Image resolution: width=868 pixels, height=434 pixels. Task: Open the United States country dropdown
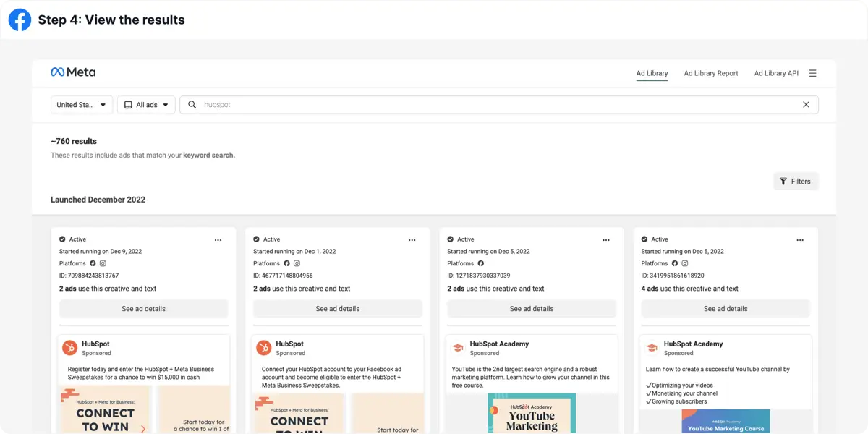(82, 105)
